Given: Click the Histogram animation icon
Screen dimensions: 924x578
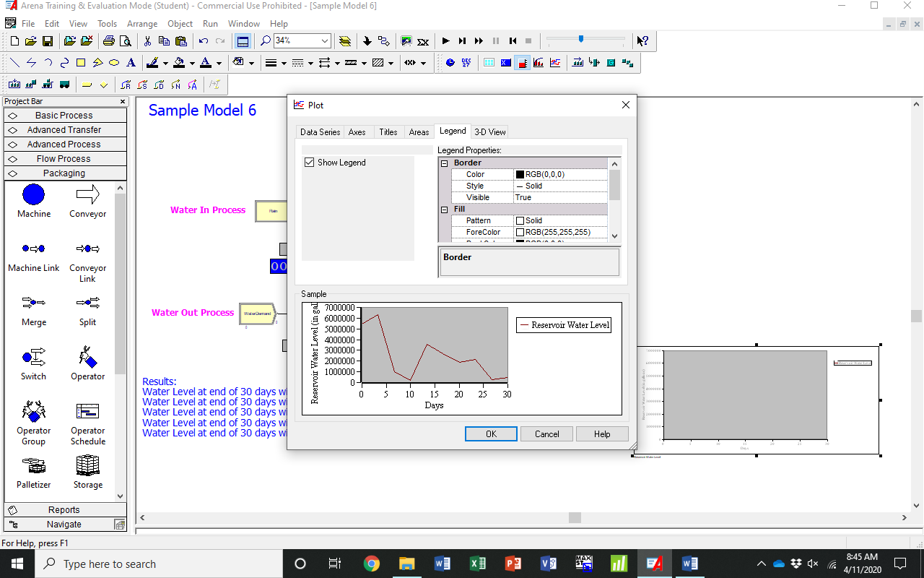Looking at the screenshot, I should (539, 63).
